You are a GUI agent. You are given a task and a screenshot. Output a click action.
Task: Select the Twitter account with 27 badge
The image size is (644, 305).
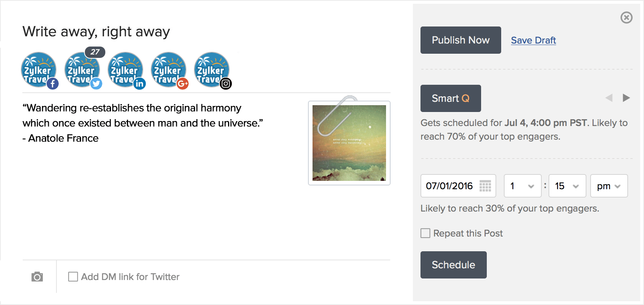(83, 70)
